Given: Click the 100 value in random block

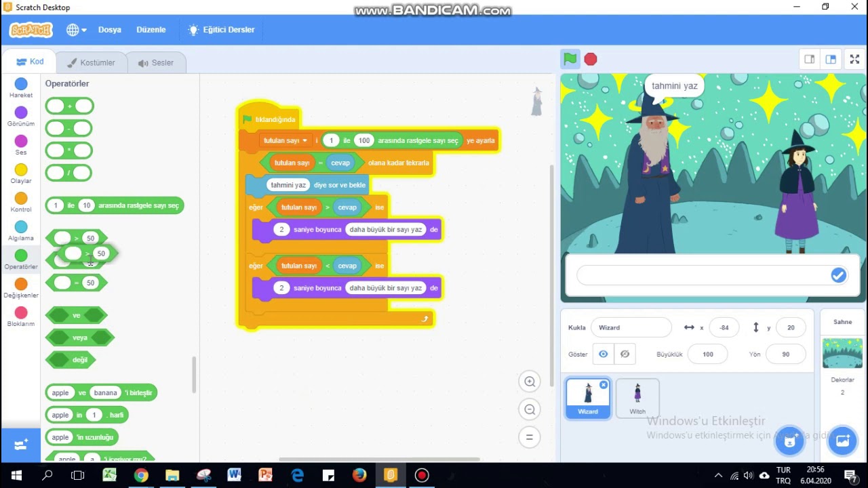Looking at the screenshot, I should [364, 140].
